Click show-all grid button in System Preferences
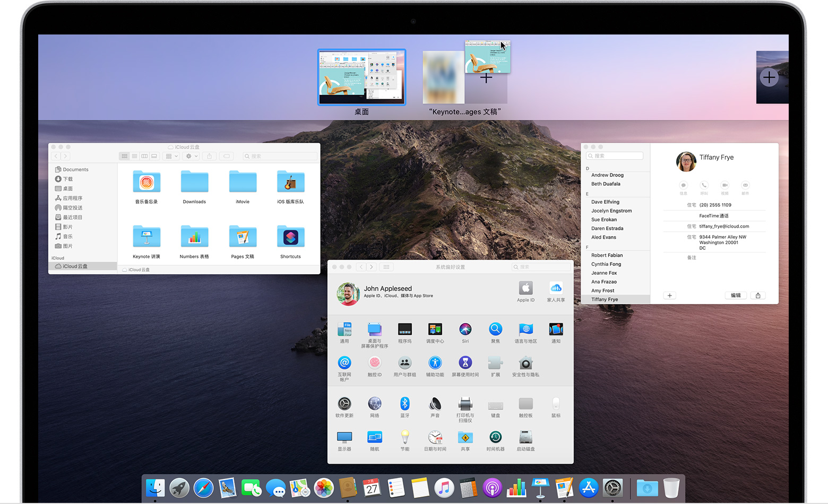This screenshot has width=828, height=504. click(x=386, y=267)
